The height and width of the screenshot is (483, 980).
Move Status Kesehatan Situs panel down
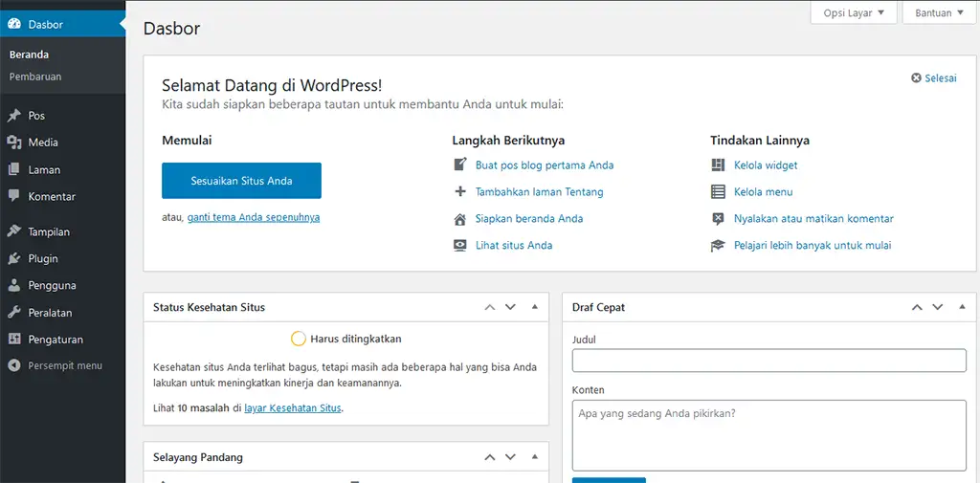[x=510, y=307]
